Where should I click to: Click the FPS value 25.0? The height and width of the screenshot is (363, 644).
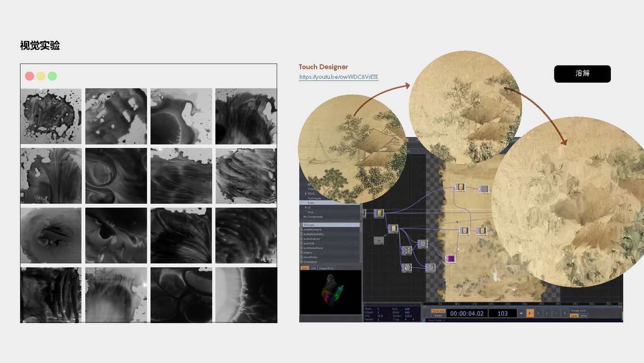pyautogui.click(x=381, y=316)
